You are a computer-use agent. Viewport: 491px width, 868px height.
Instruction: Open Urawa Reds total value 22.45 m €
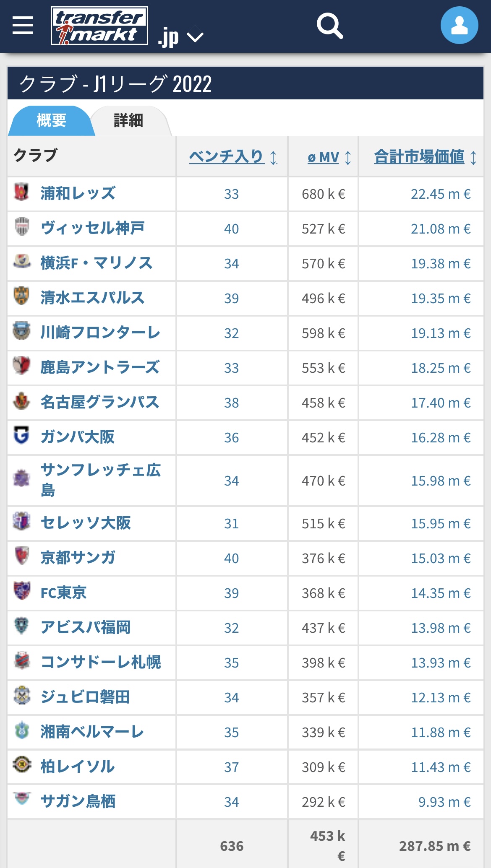point(440,194)
